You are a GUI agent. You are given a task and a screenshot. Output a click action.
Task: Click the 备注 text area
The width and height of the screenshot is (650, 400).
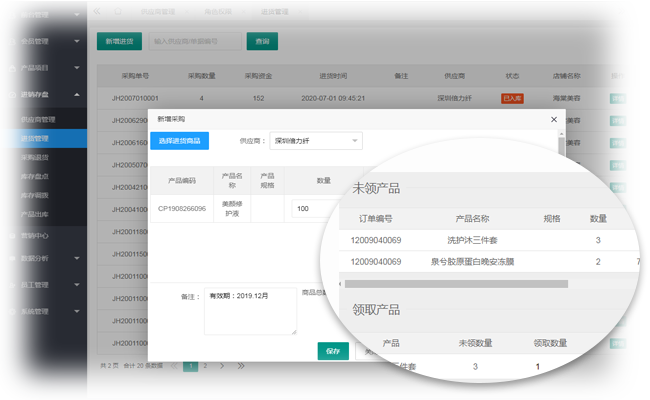pyautogui.click(x=250, y=312)
